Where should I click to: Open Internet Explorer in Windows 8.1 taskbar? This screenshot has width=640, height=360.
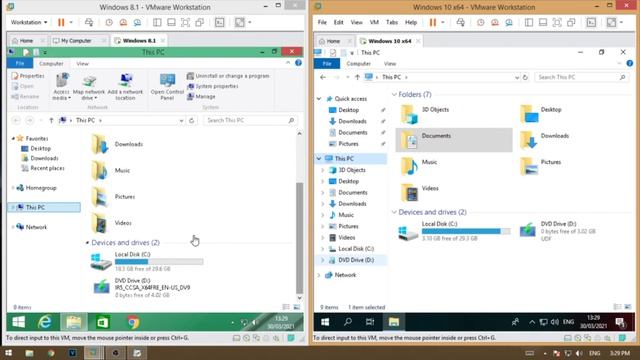click(x=45, y=322)
